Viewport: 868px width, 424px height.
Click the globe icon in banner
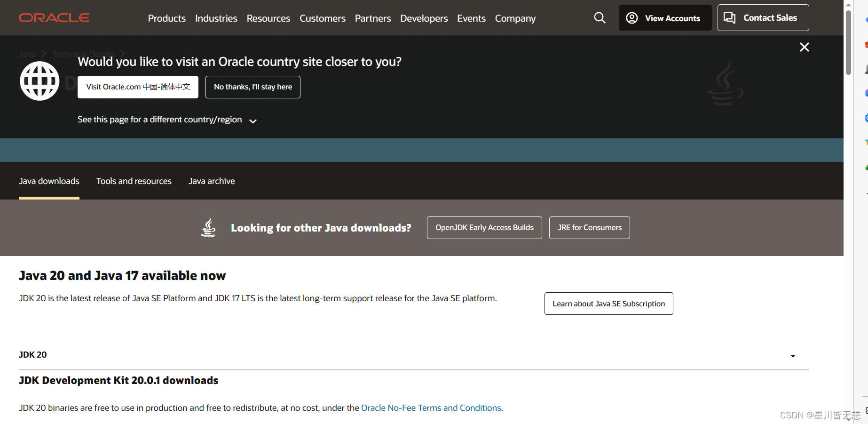pyautogui.click(x=39, y=81)
